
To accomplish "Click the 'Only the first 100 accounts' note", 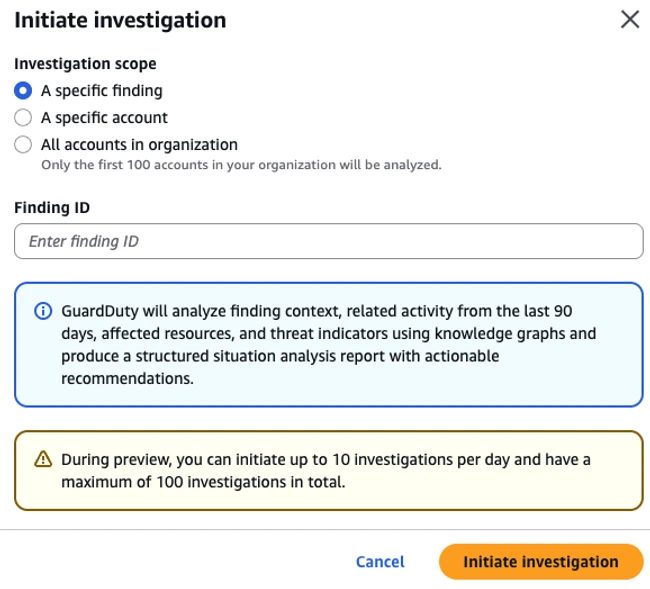I will 241,165.
